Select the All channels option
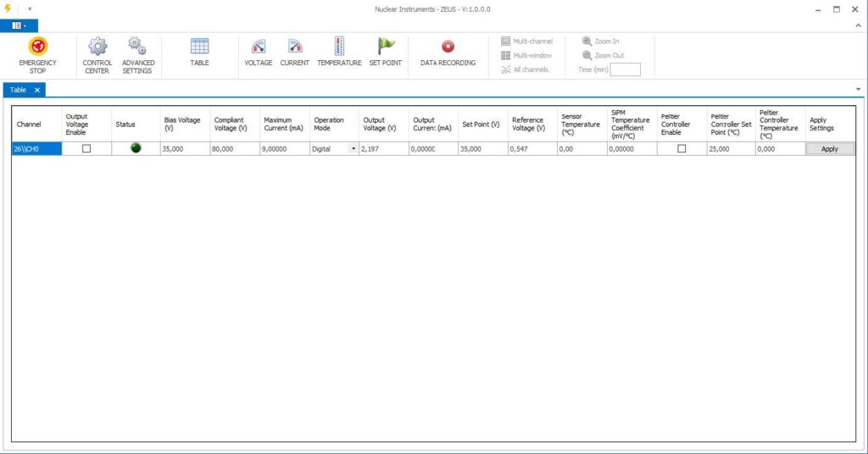Image resolution: width=868 pixels, height=454 pixels. click(524, 69)
